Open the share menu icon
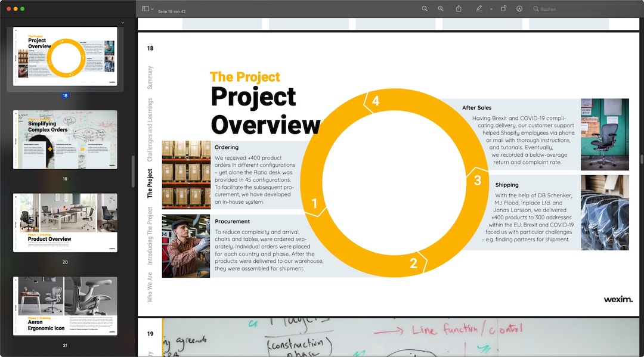The image size is (644, 357). [459, 9]
